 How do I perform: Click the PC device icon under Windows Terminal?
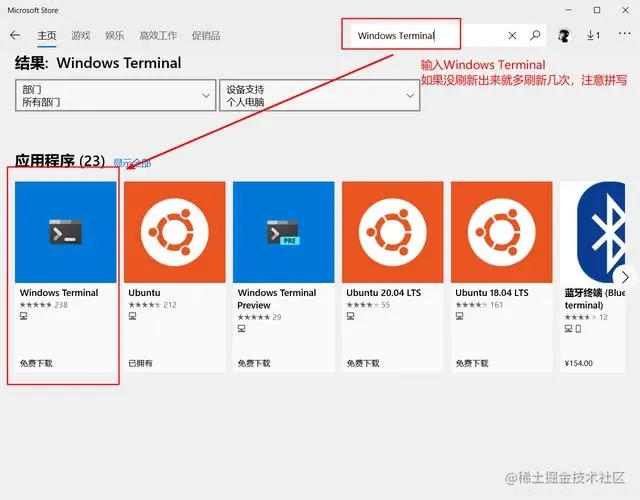[24, 316]
